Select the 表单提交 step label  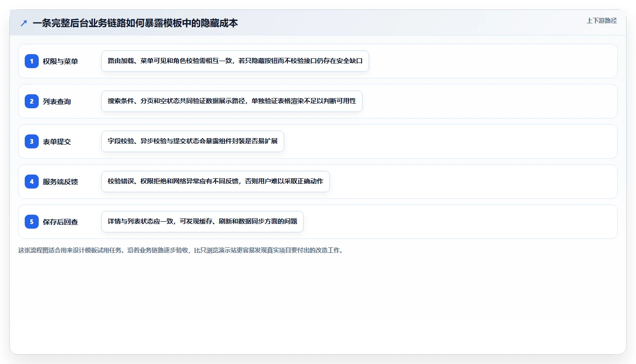(57, 141)
